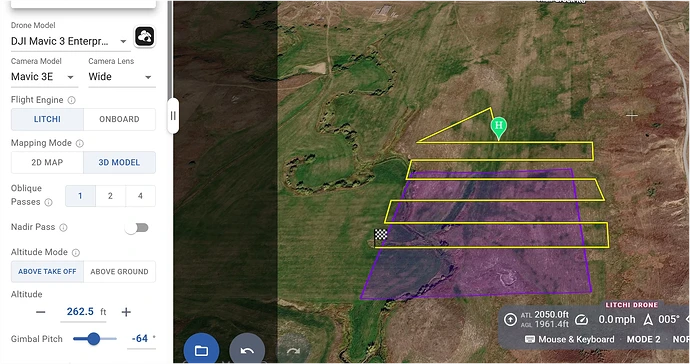Set oblique passes to 2
The image size is (690, 364).
click(x=110, y=196)
